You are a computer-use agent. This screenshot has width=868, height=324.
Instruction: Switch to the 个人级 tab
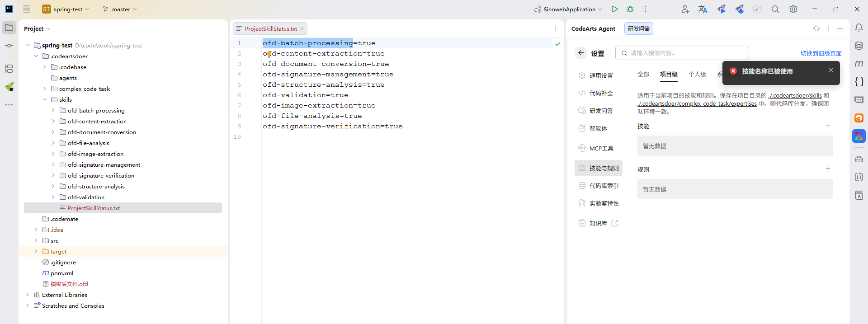coord(697,74)
